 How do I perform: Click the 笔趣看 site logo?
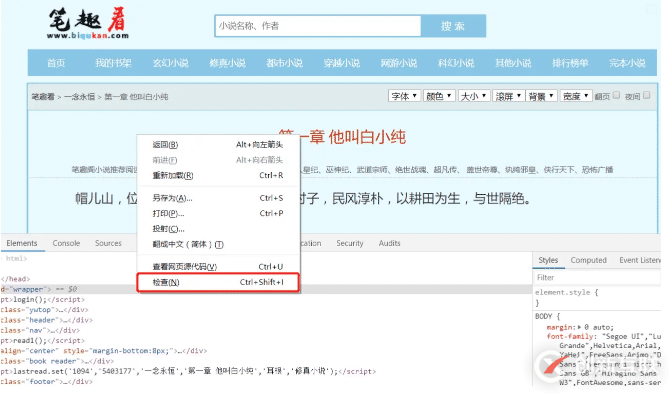(88, 24)
